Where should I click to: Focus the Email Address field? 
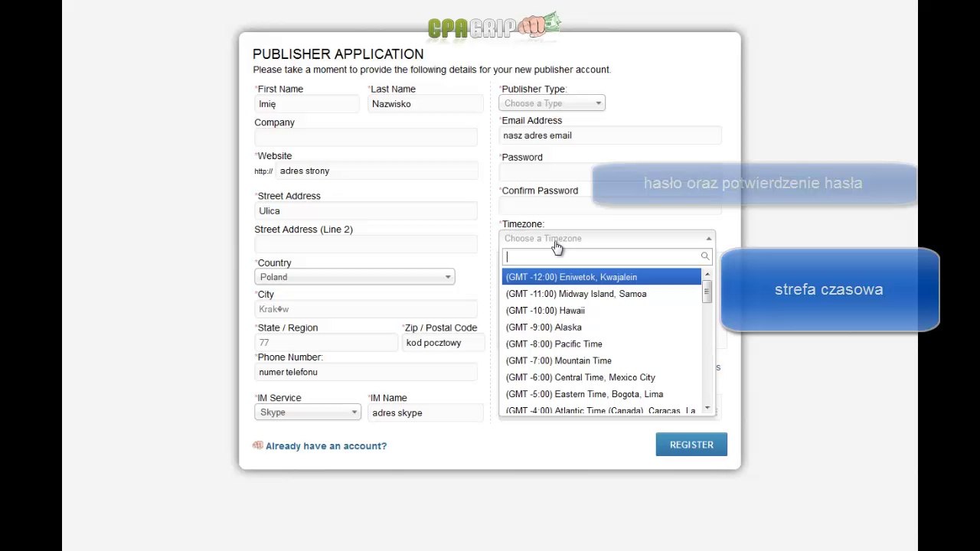tap(610, 135)
